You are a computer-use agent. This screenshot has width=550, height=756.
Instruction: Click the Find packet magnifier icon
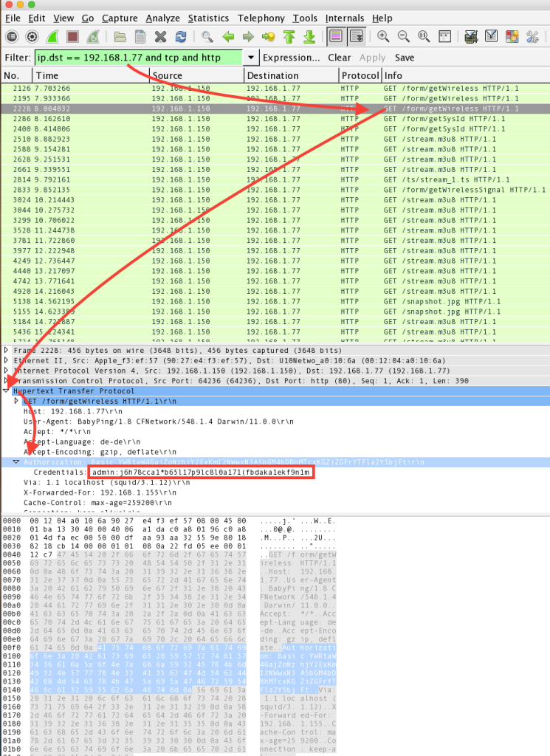207,36
